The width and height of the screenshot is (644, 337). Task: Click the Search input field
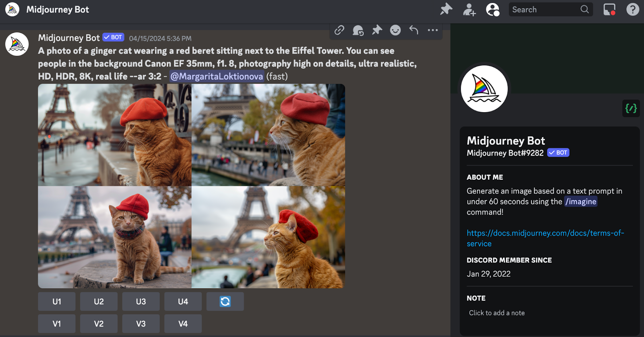point(544,9)
